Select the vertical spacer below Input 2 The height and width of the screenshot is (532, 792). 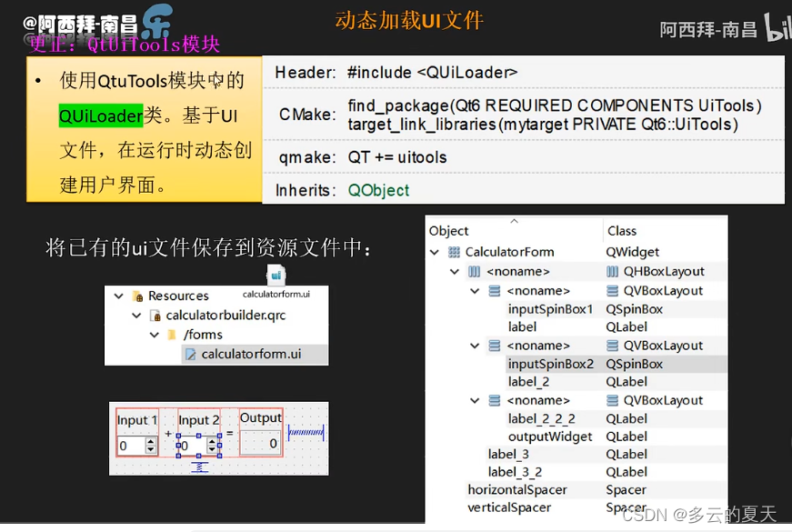tap(199, 467)
